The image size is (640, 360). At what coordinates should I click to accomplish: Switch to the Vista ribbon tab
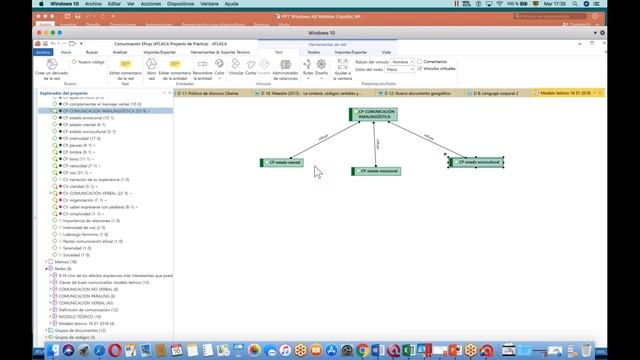(386, 52)
